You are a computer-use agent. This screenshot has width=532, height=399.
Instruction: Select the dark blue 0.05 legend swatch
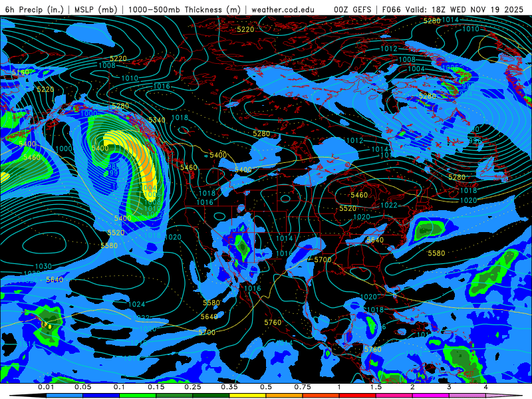[101, 396]
